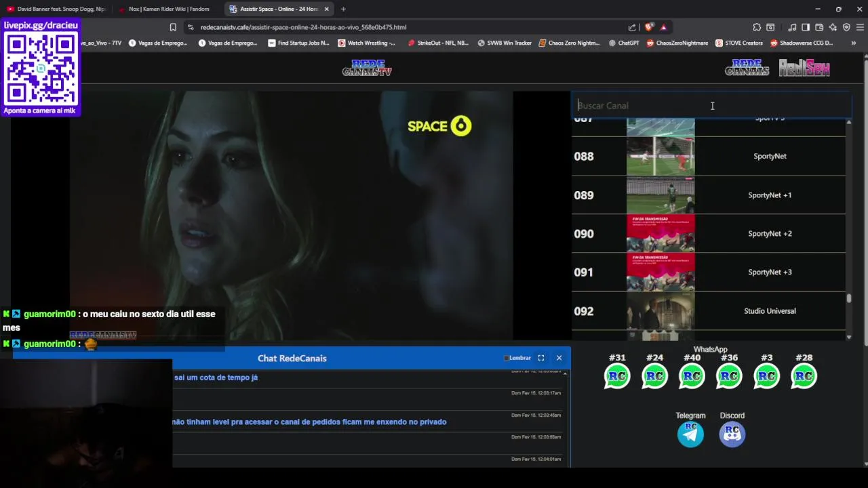This screenshot has height=488, width=868.
Task: Click the Brave Rewards triangle icon
Action: (x=663, y=27)
